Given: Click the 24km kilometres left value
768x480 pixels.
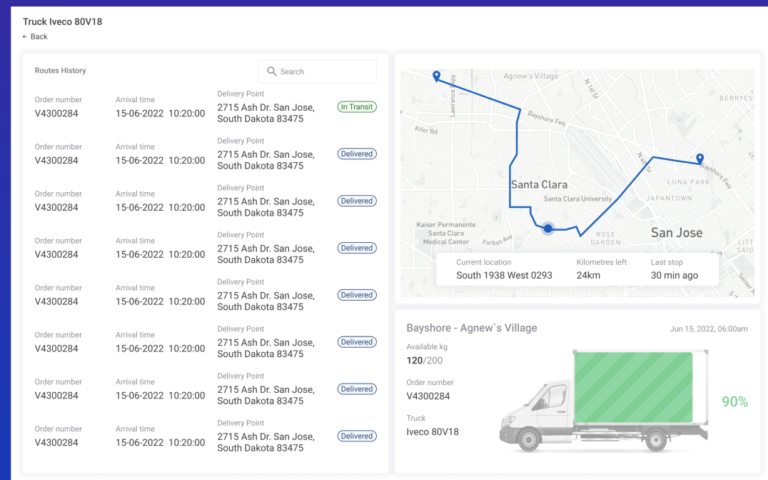Looking at the screenshot, I should [x=588, y=275].
